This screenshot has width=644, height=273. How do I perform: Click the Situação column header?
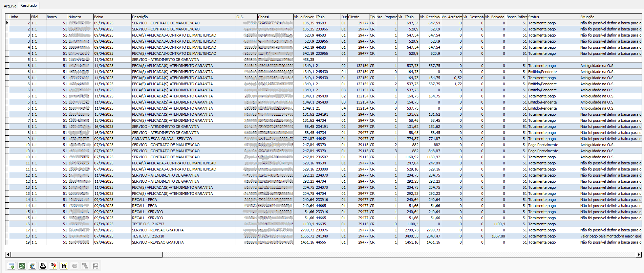coord(611,17)
